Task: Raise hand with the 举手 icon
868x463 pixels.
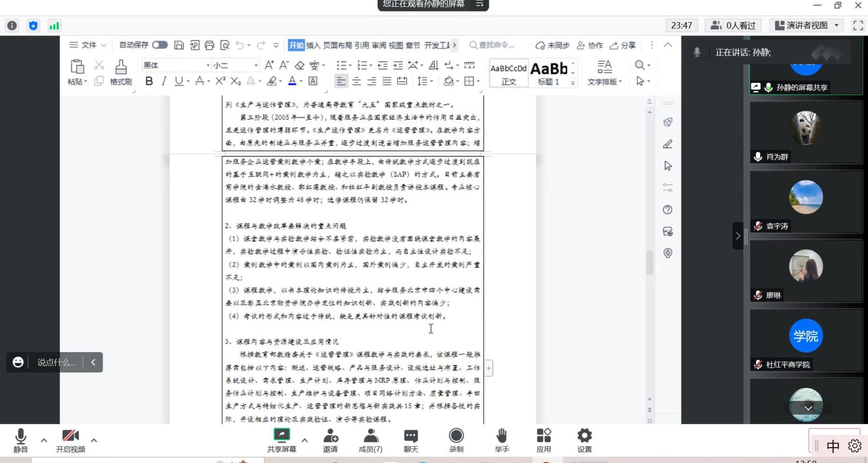Action: (502, 440)
